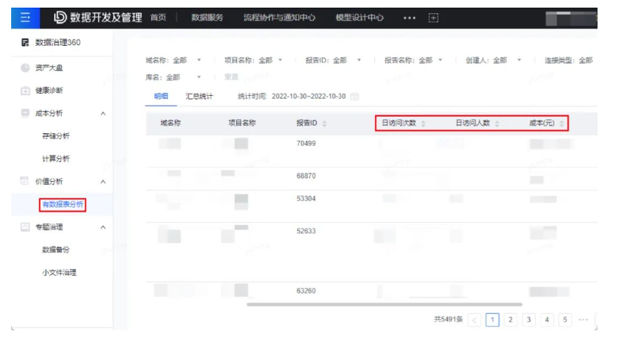Click the user avatar in top bar
Viewport: 644px width, 340px height.
[x=571, y=19]
